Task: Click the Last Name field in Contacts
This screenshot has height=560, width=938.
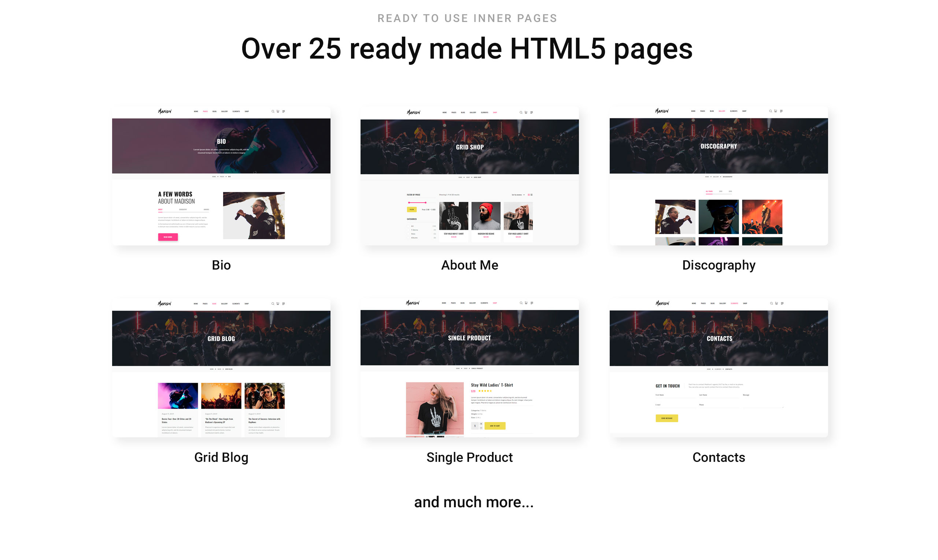Action: 720,396
